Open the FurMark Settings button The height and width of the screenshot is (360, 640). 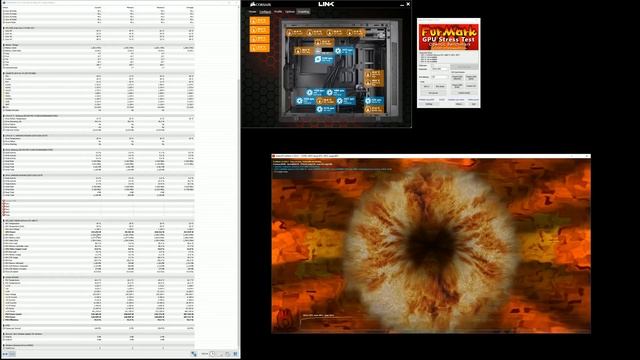click(429, 104)
